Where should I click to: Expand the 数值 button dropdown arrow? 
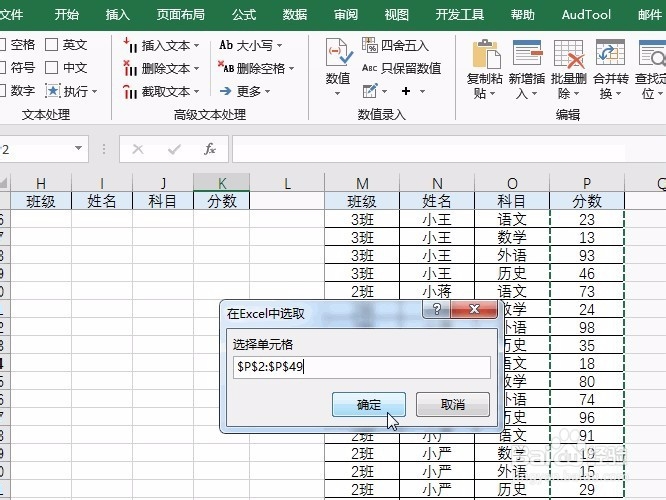pyautogui.click(x=338, y=93)
